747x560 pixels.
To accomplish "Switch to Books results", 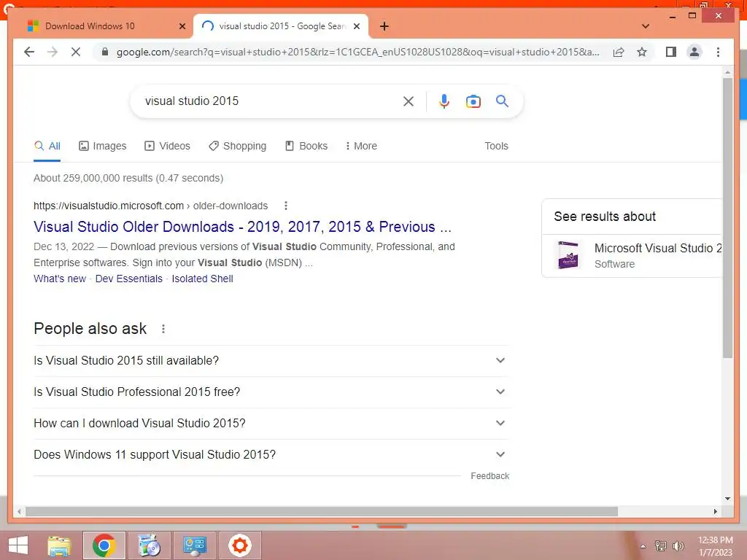I will click(x=306, y=146).
